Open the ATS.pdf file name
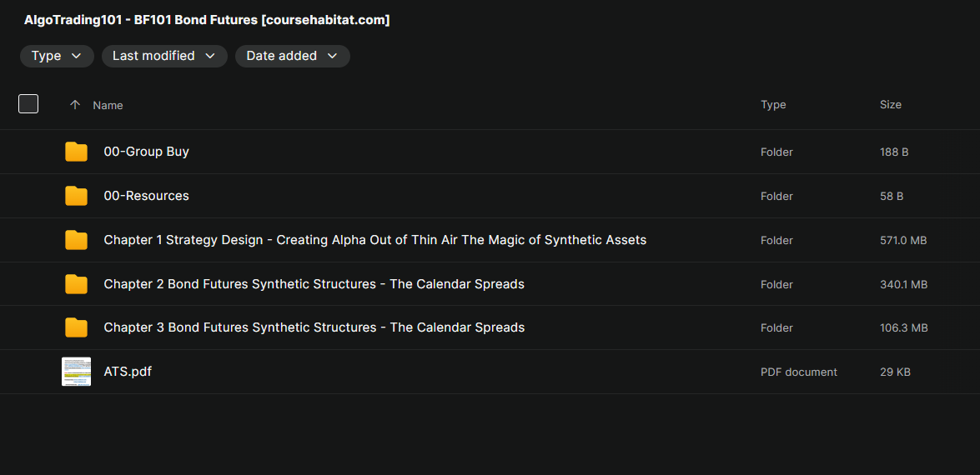980x475 pixels. point(128,372)
